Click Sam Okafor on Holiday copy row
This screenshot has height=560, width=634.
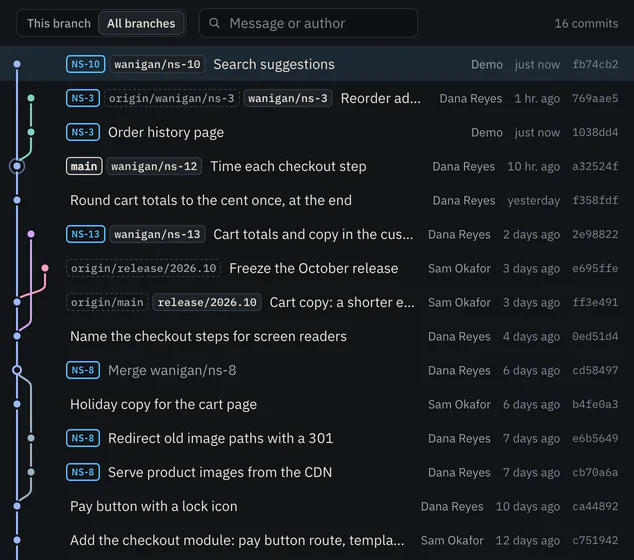pos(459,404)
